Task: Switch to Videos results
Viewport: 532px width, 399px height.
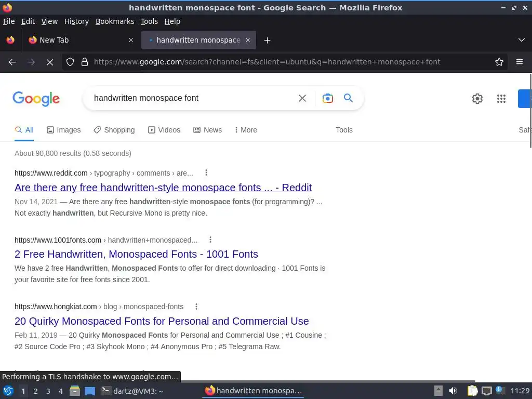Action: tap(164, 130)
